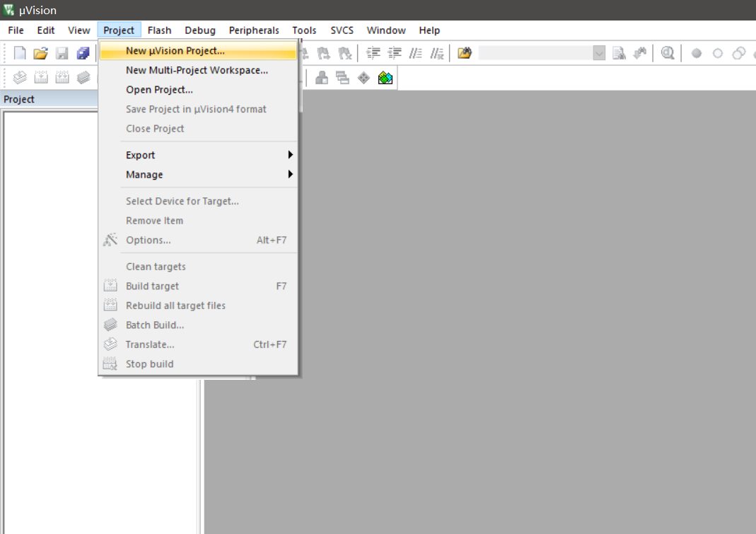The height and width of the screenshot is (534, 756).
Task: Open the Window menu
Action: [386, 30]
